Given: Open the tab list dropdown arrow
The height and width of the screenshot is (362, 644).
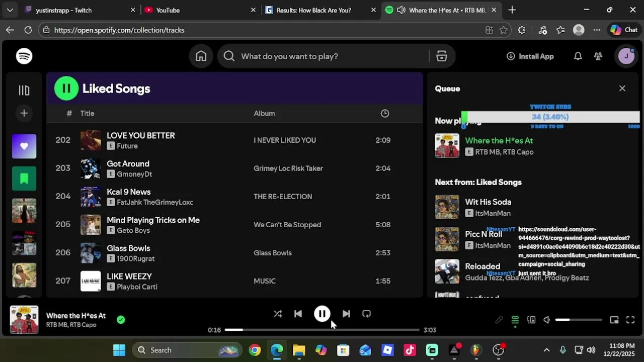Looking at the screenshot, I should [x=10, y=10].
